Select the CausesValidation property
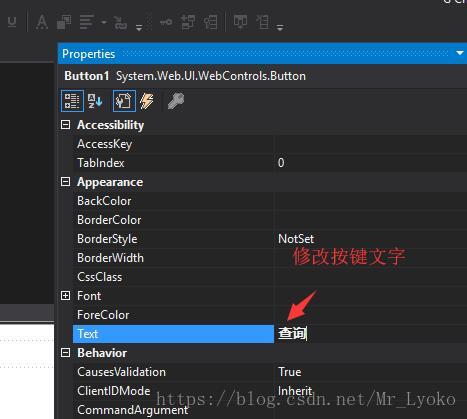Viewport: 467px width, 419px height. pyautogui.click(x=173, y=372)
